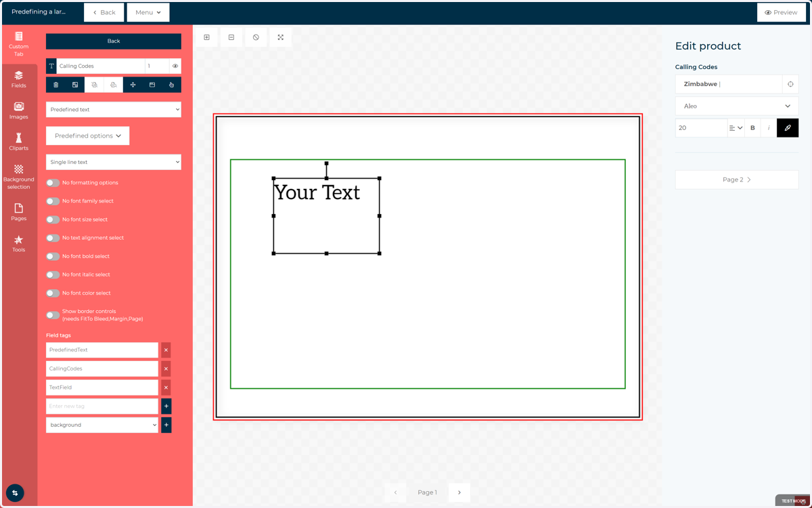Toggle No font size select switch
The height and width of the screenshot is (508, 812).
53,219
